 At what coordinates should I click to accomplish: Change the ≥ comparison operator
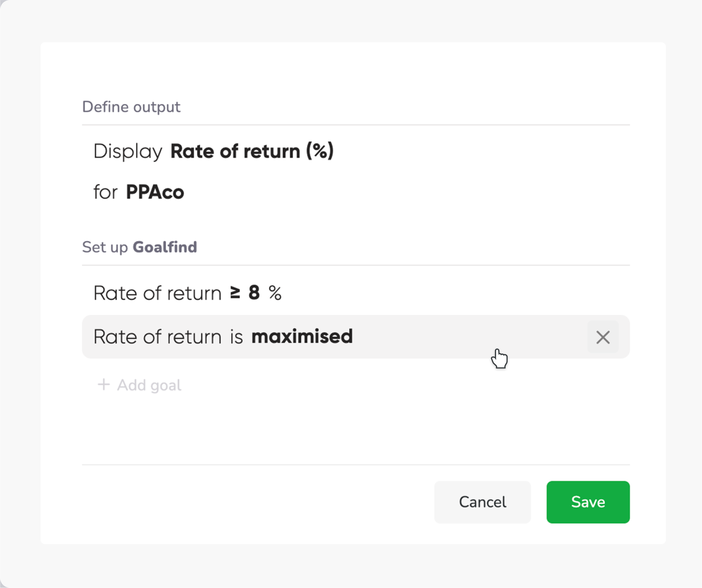tap(235, 293)
